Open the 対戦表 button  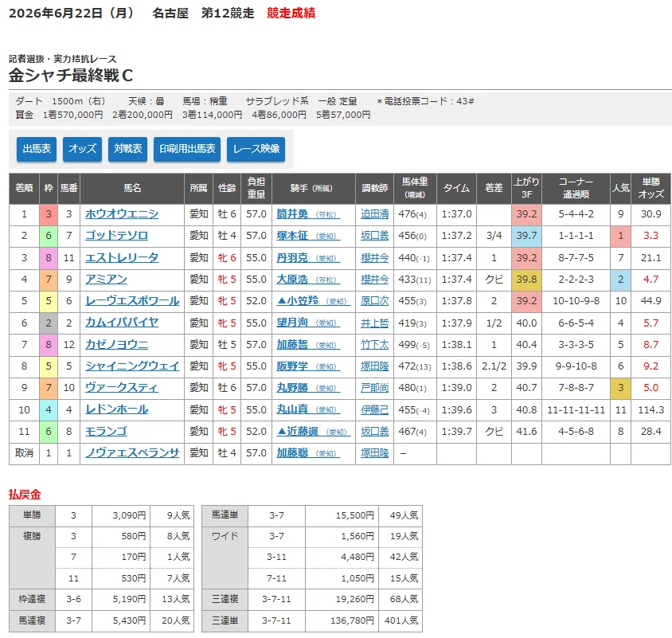pos(127,149)
